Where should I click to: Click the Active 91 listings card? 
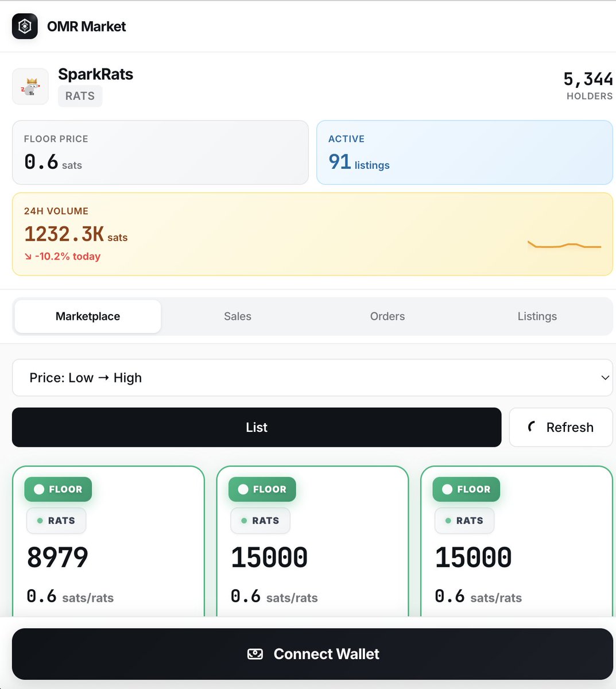(464, 152)
